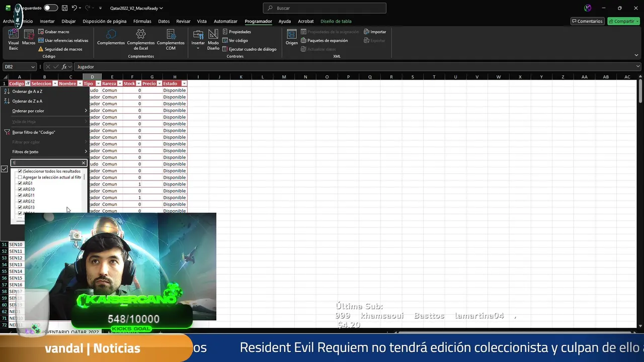The width and height of the screenshot is (644, 362).
Task: Open Seguridad de macros settings
Action: tap(60, 49)
